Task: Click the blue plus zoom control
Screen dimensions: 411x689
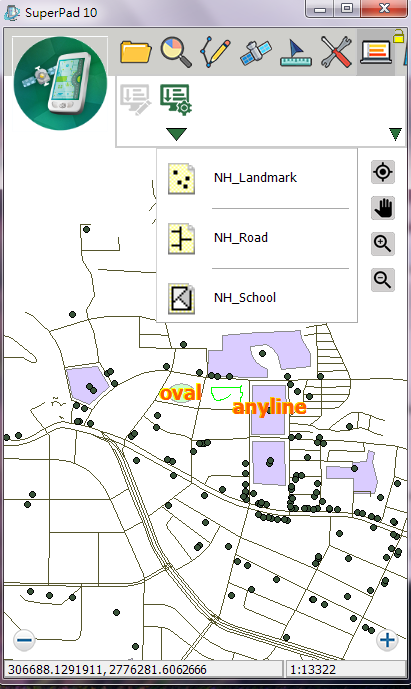Action: click(x=387, y=639)
